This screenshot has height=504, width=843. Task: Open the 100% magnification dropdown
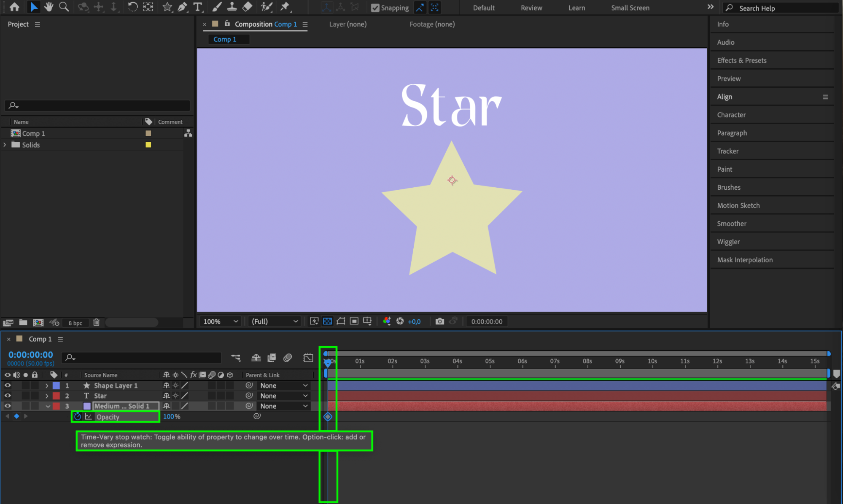coord(221,321)
